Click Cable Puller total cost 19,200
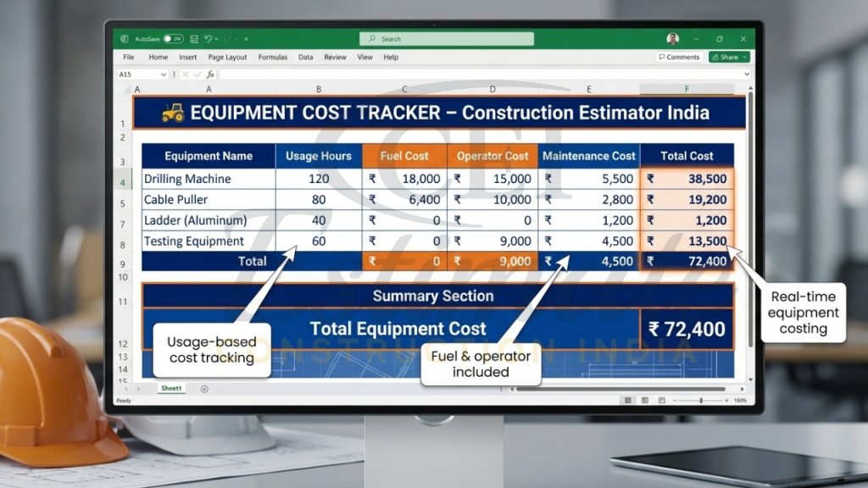Screen dimensions: 868x488 point(687,200)
